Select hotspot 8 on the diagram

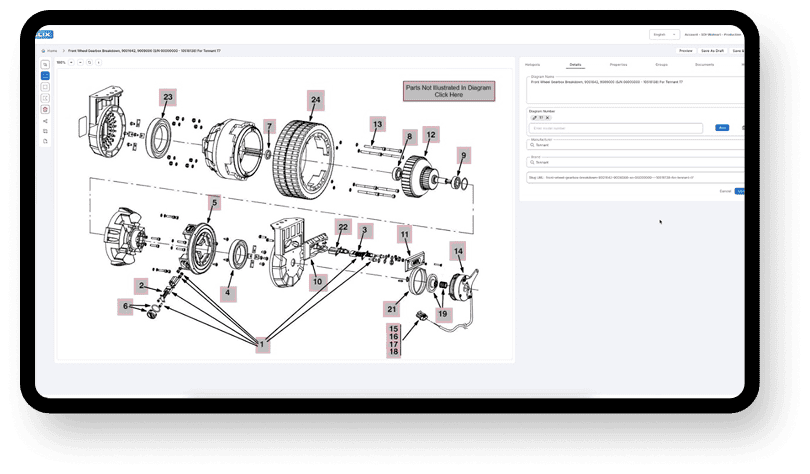409,137
